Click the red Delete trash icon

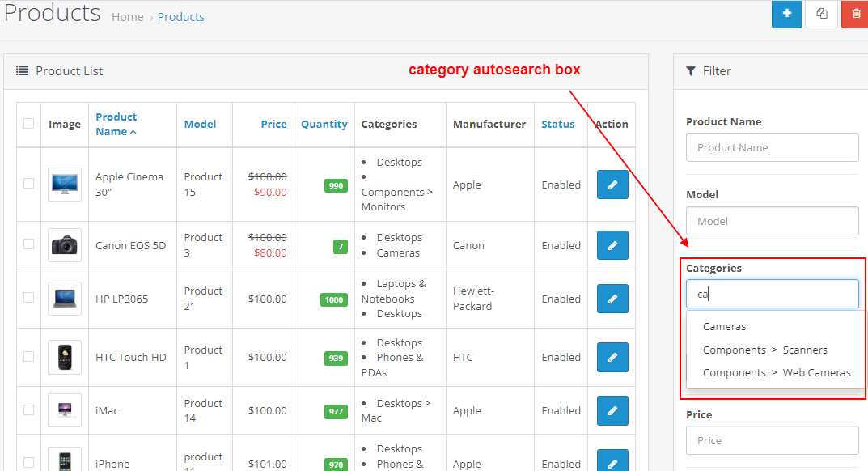[854, 15]
